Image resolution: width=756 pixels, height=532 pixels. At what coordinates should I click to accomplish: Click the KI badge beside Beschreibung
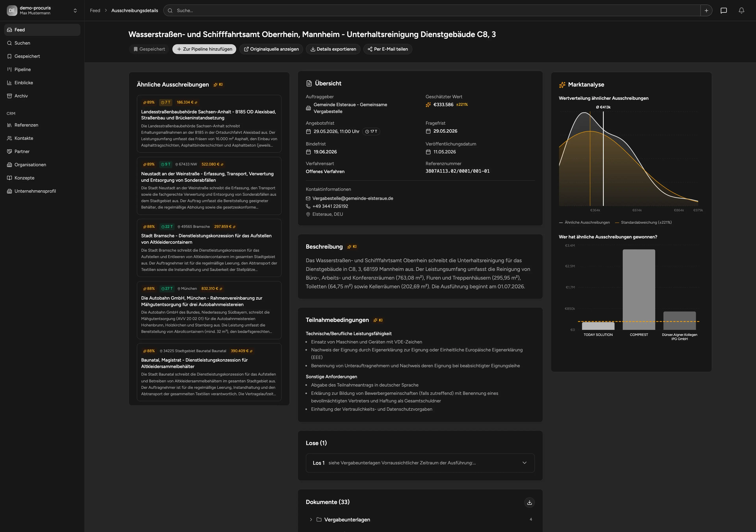(x=352, y=247)
